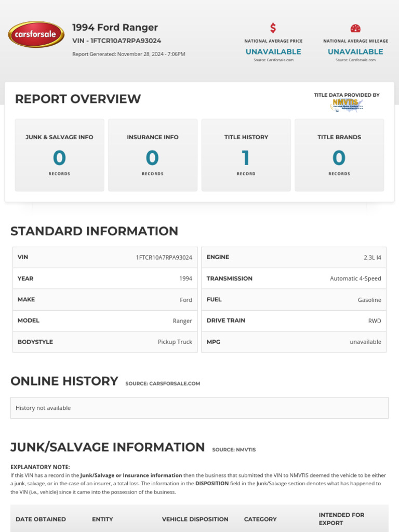Viewport: 399px width, 532px height.
Task: Click the National Average Price UNAVAILABLE value
Action: pos(273,51)
